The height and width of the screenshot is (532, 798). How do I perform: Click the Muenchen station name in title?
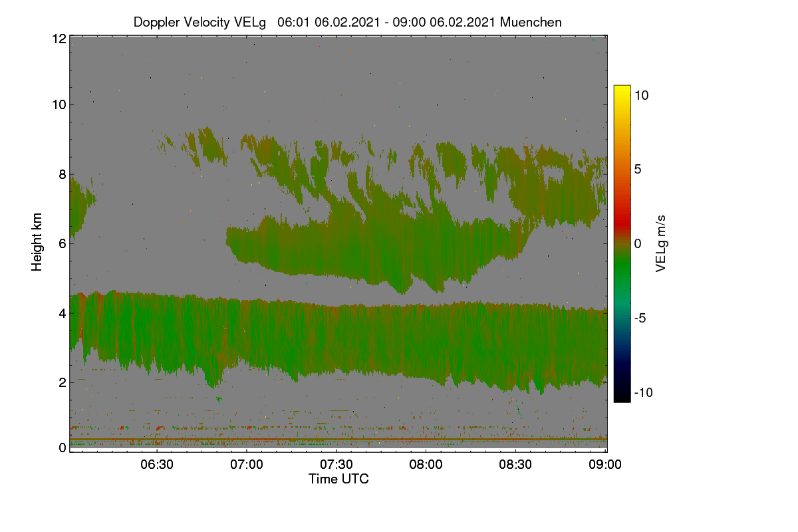click(x=531, y=22)
